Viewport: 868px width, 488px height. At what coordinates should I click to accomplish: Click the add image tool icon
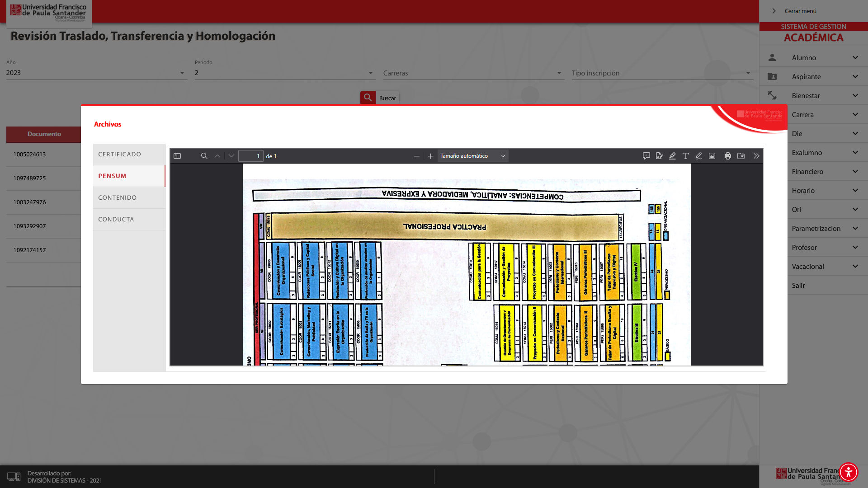(x=712, y=156)
